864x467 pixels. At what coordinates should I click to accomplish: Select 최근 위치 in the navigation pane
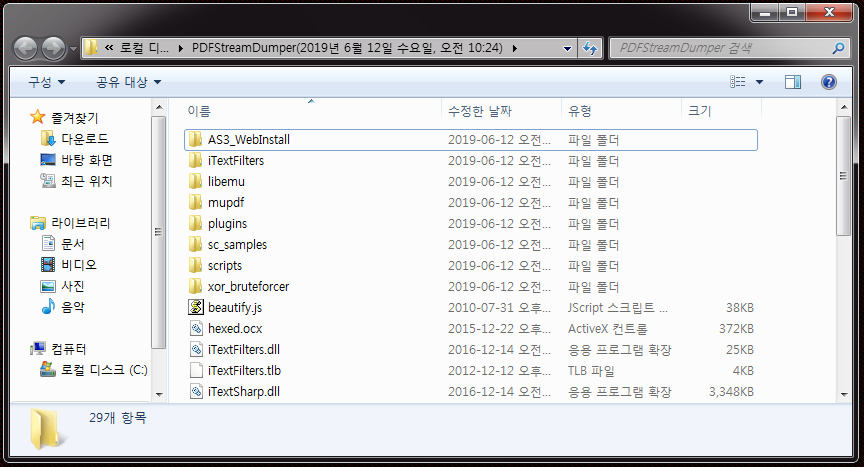tap(87, 181)
